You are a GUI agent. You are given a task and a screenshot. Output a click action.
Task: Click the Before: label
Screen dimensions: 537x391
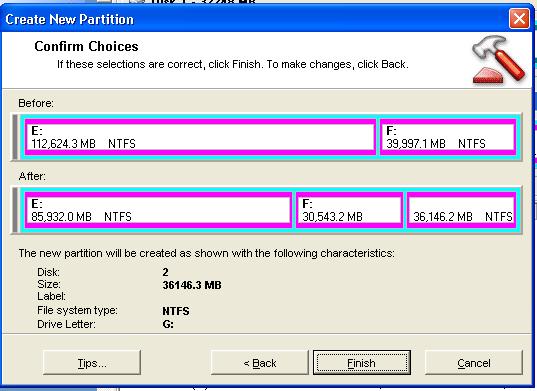click(x=36, y=103)
